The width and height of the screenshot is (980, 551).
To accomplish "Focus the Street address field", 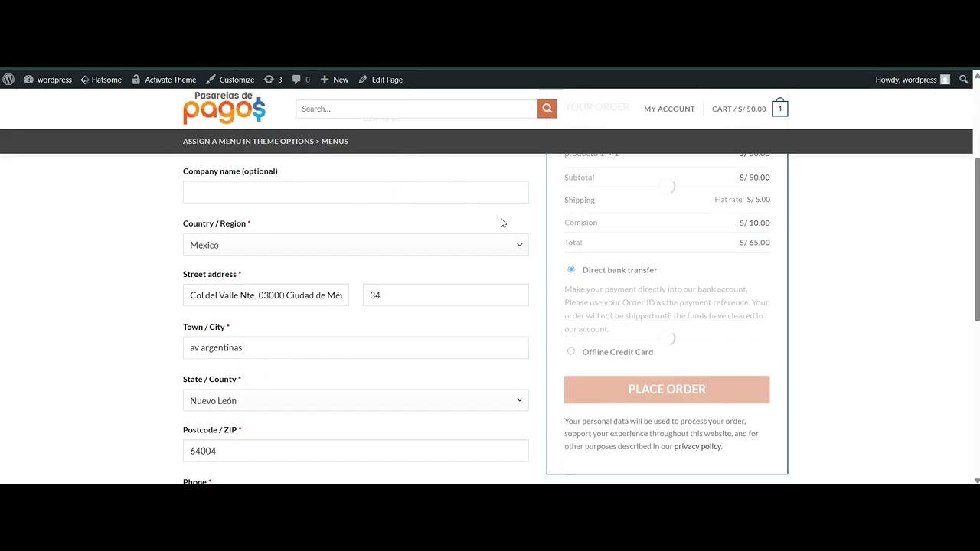I will 266,295.
